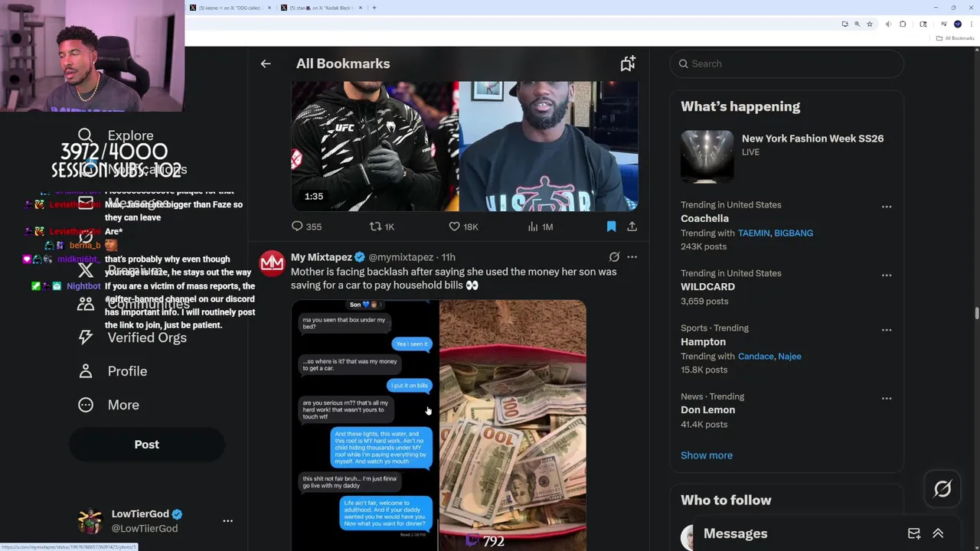
Task: Click Show more under trends
Action: pyautogui.click(x=706, y=455)
